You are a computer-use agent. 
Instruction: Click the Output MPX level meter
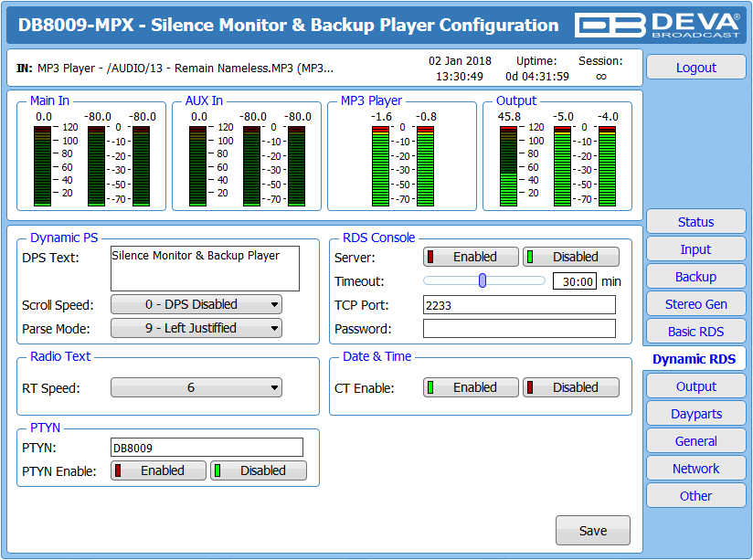[x=508, y=166]
